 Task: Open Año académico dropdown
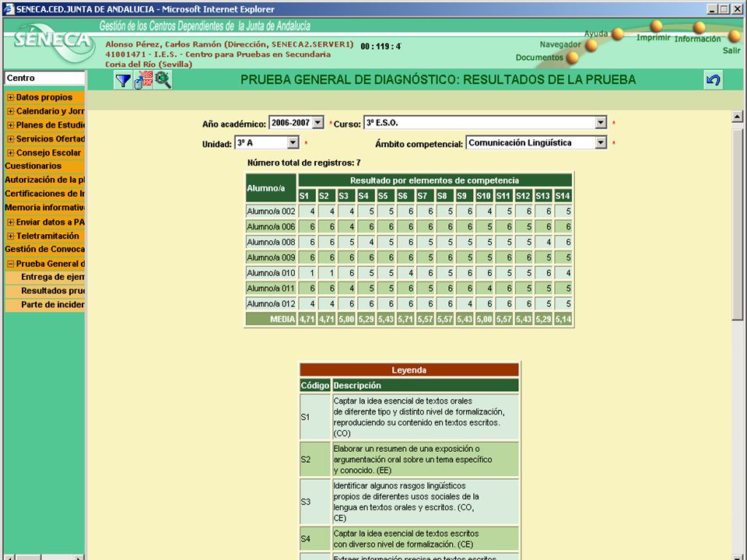pos(317,123)
